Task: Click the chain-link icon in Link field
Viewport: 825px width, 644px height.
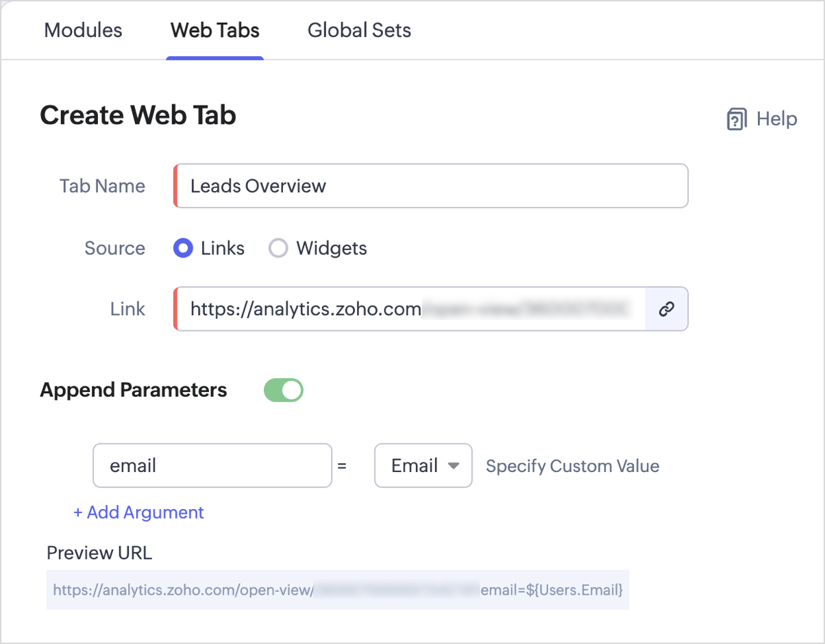Action: click(666, 309)
